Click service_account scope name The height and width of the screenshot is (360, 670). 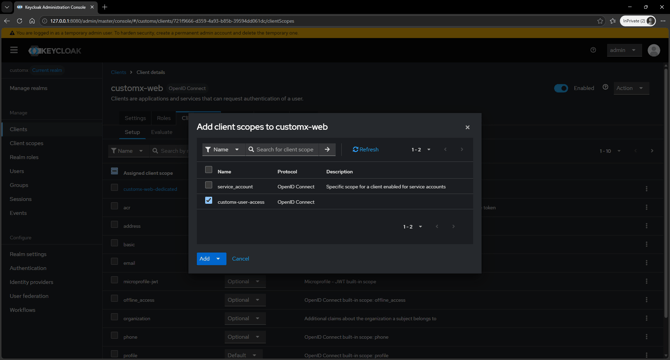pos(235,187)
